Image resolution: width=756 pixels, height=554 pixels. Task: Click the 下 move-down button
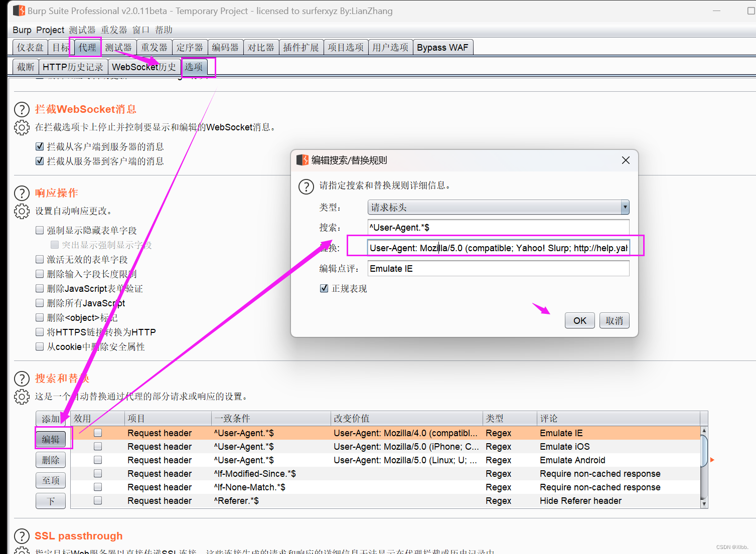point(51,501)
